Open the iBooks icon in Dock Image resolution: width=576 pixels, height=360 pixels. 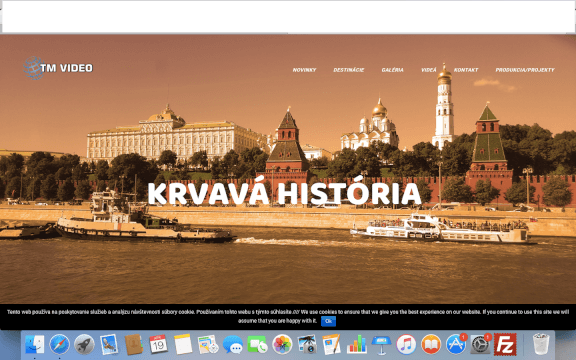(431, 345)
